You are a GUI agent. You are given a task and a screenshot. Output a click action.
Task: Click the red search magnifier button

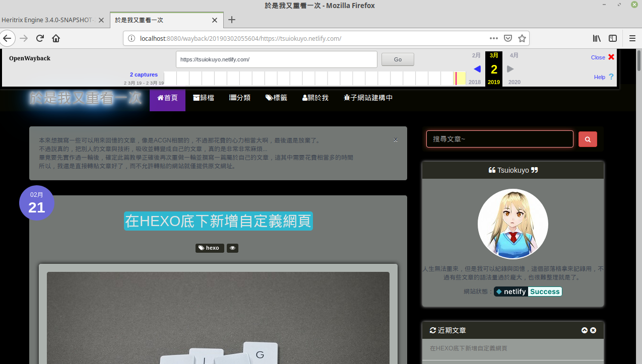588,139
